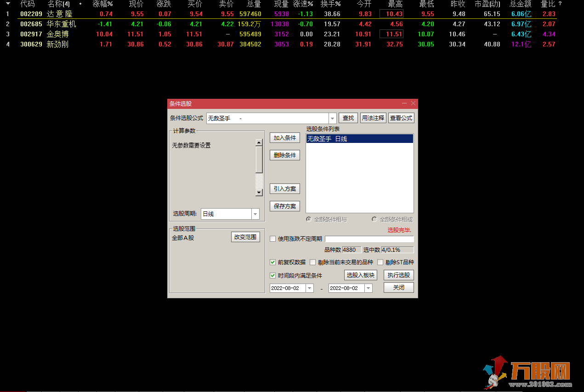
Task: Open the start date 2022-08-02 dropdown arrow
Action: (309, 288)
